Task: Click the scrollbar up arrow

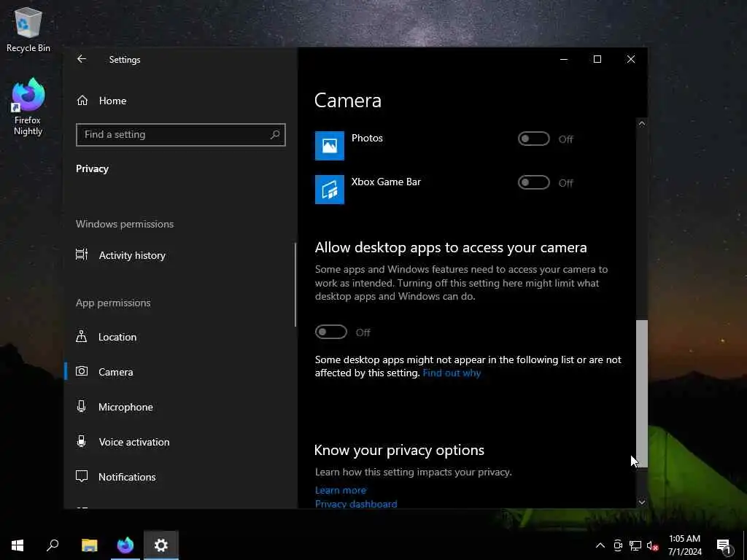Action: tap(642, 124)
